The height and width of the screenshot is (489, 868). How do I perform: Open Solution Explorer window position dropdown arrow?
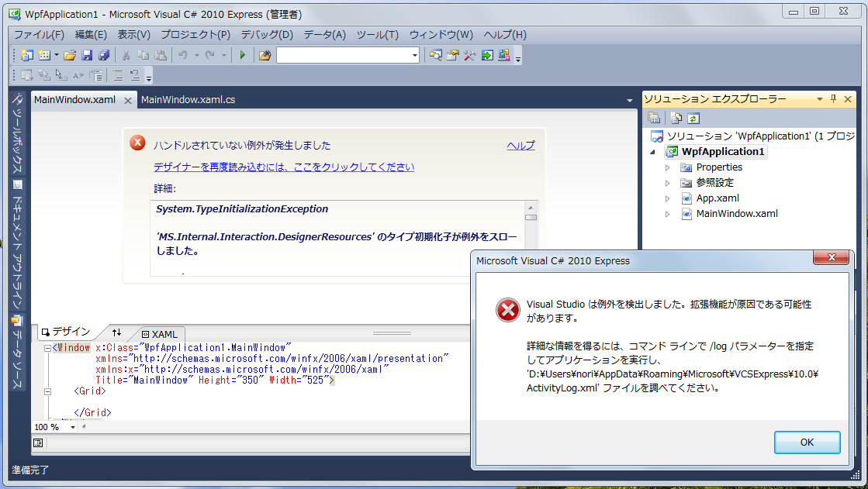pyautogui.click(x=820, y=99)
